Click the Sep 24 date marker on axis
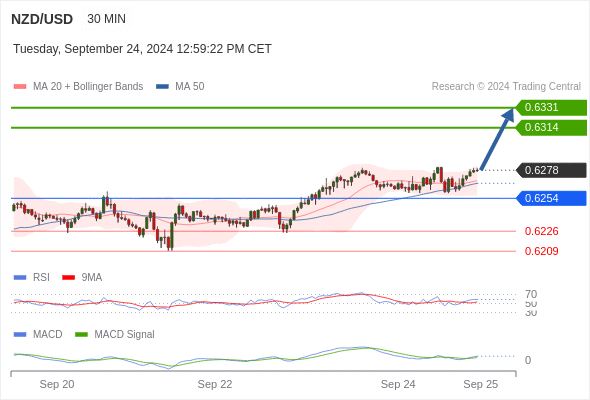The height and width of the screenshot is (400, 590). point(398,384)
